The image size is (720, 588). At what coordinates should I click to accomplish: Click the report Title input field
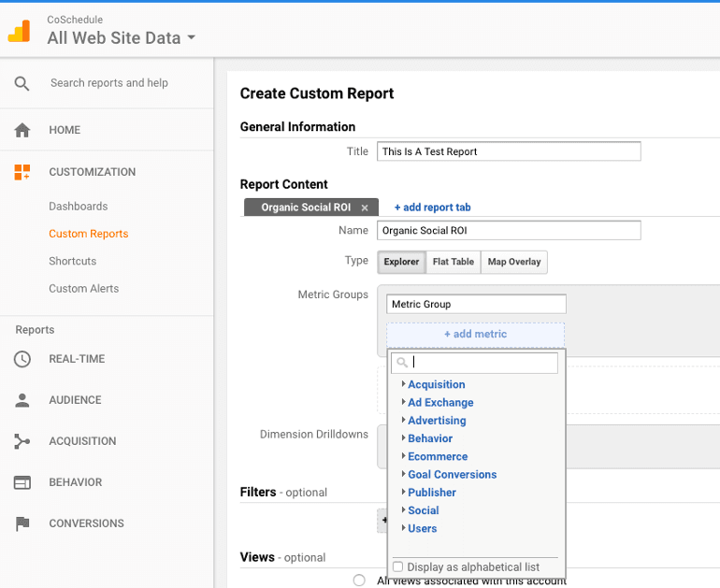point(509,151)
